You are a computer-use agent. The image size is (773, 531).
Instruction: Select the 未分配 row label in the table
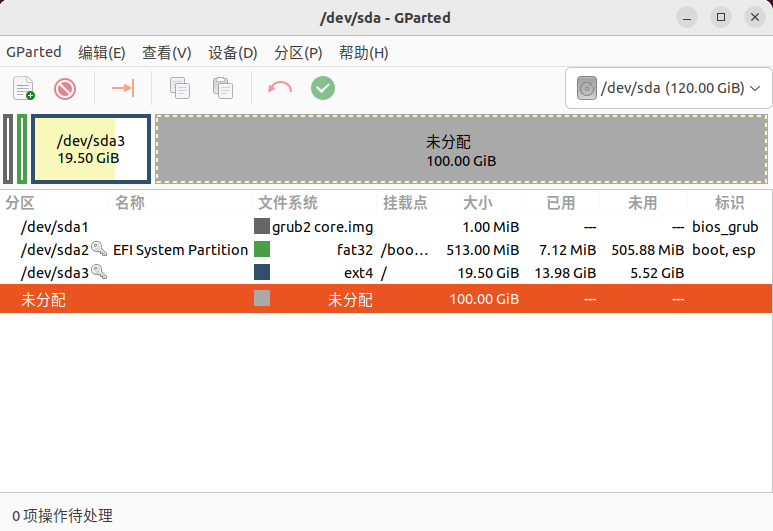[x=43, y=299]
